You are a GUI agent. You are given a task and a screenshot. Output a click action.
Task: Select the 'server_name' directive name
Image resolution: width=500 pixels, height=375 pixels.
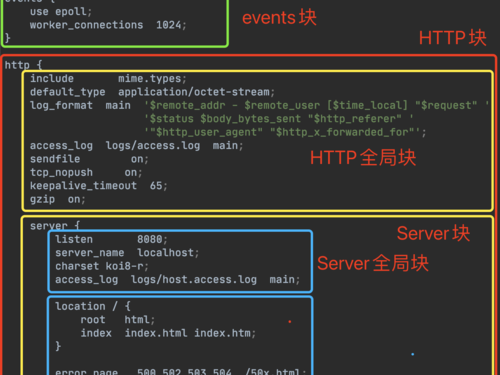tap(90, 253)
